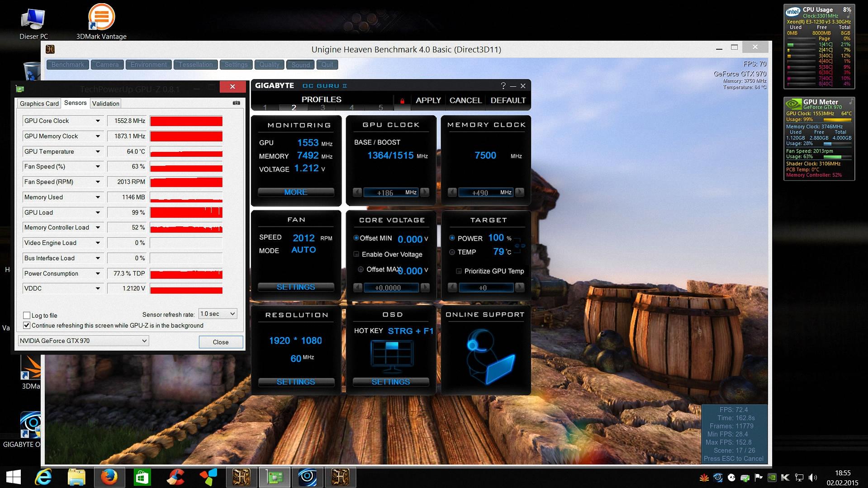Open Windows Start button
Screen dimensions: 868x488
14,477
